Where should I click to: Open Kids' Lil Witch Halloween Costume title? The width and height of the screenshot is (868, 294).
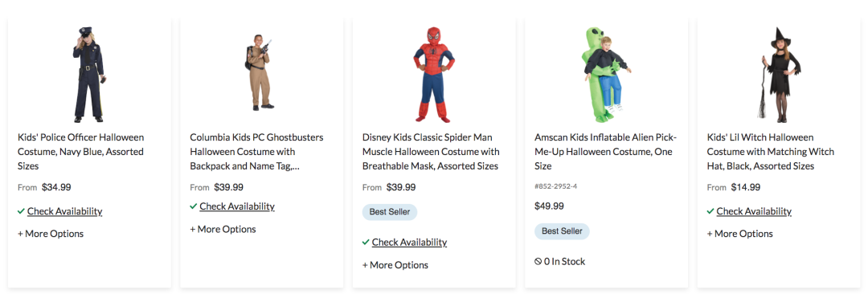click(771, 151)
